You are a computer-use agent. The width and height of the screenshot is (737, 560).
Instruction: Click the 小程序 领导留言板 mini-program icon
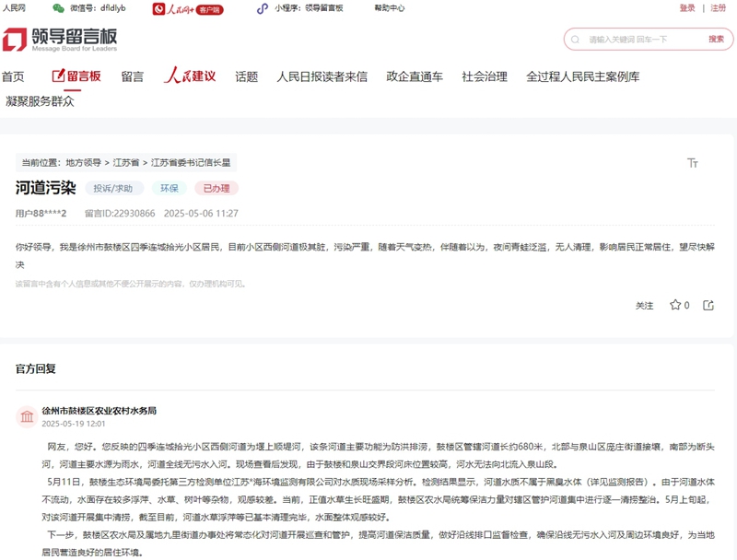point(263,10)
